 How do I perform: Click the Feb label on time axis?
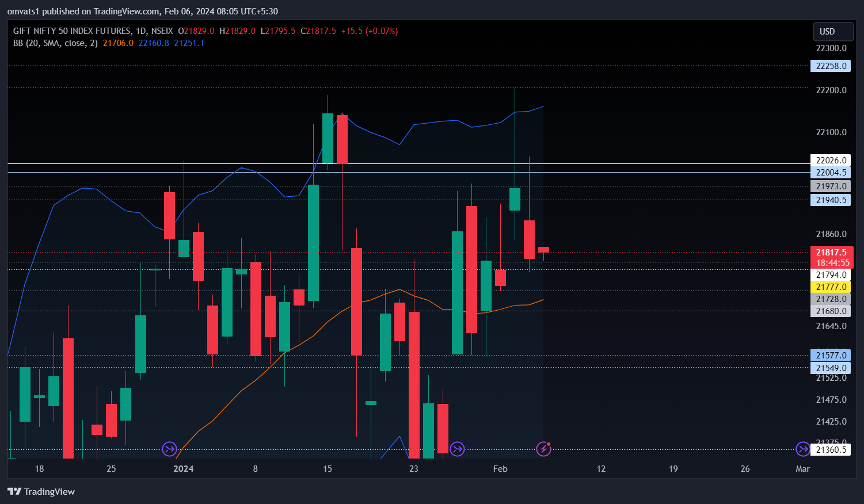[500, 469]
